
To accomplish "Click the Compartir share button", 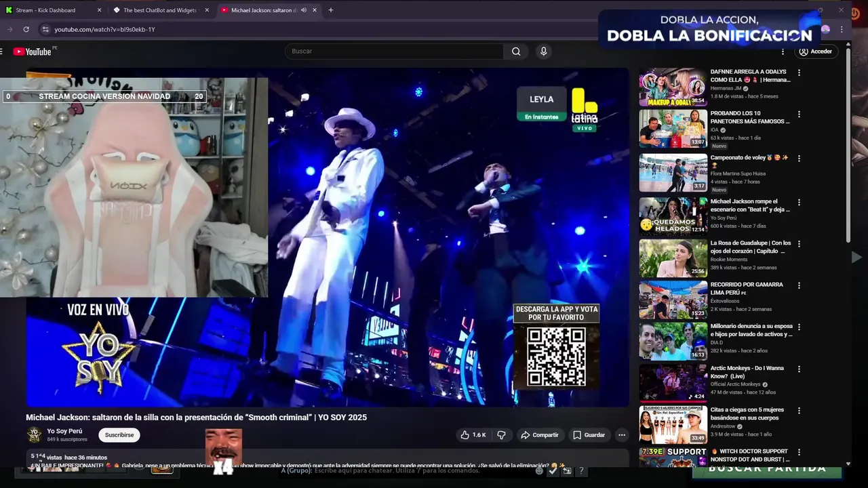I will click(540, 435).
